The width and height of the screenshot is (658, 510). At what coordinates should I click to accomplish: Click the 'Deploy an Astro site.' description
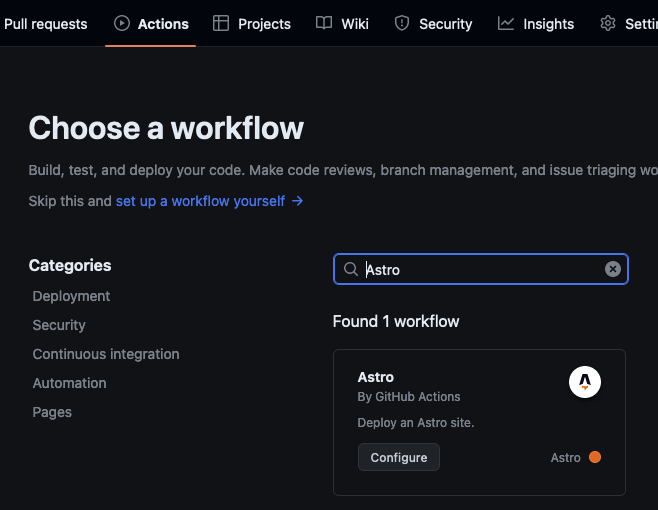tap(416, 423)
